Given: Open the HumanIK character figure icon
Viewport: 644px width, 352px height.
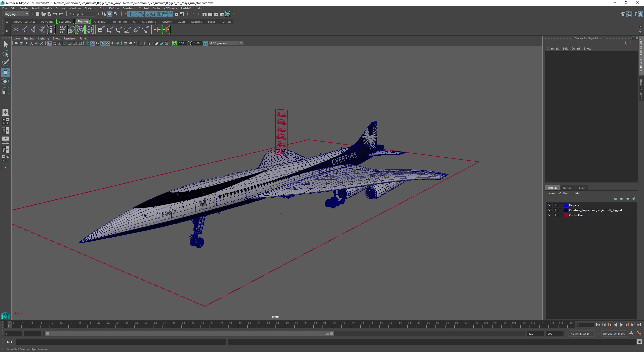Looking at the screenshot, I should point(51,30).
